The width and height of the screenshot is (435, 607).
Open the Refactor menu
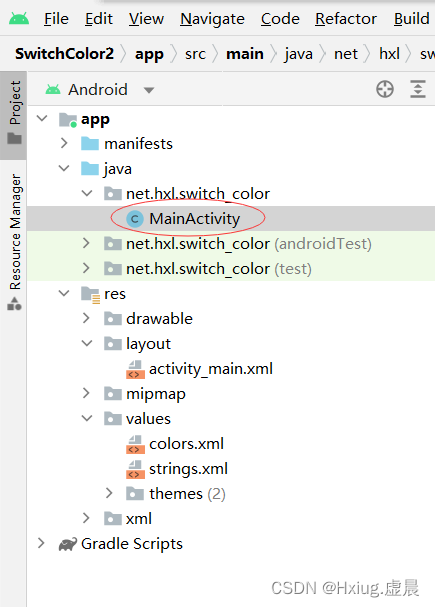coord(346,19)
